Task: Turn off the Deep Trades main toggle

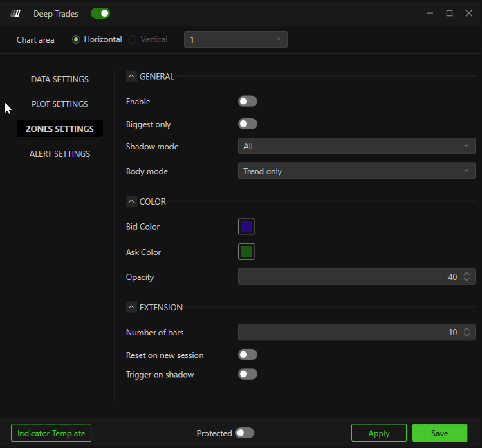Action: [x=100, y=13]
